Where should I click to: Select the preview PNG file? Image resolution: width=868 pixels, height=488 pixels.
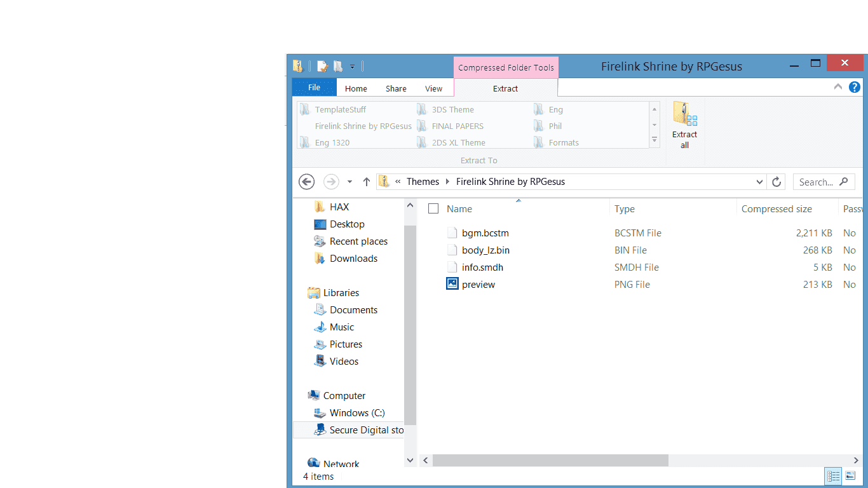click(478, 285)
